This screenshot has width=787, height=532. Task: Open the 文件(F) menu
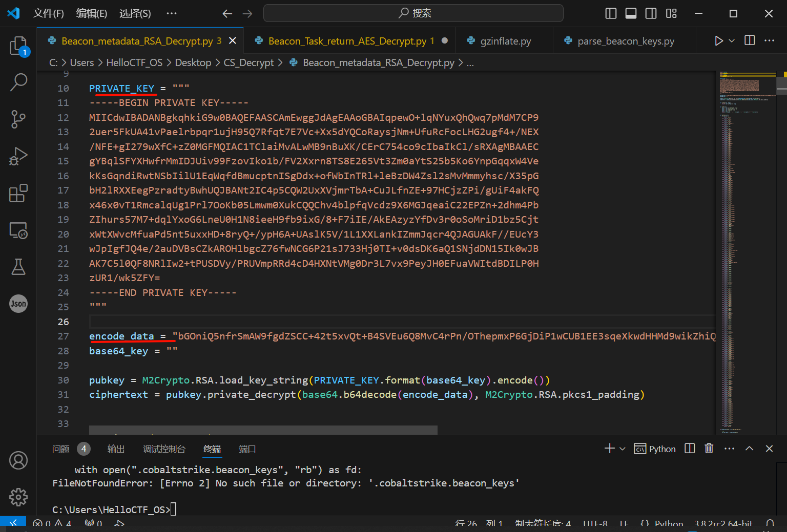[48, 13]
